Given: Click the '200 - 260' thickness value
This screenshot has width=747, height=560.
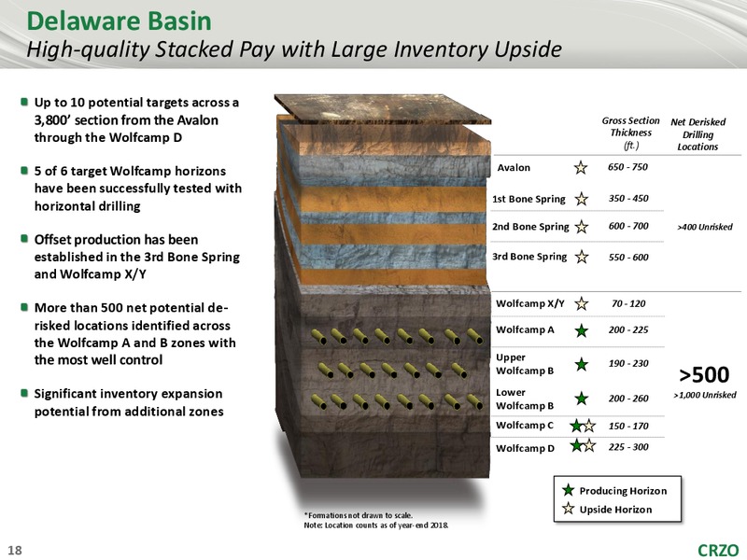Looking at the screenshot, I should [x=628, y=399].
